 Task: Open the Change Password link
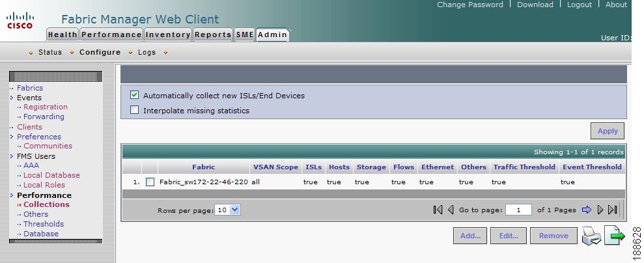pyautogui.click(x=470, y=5)
